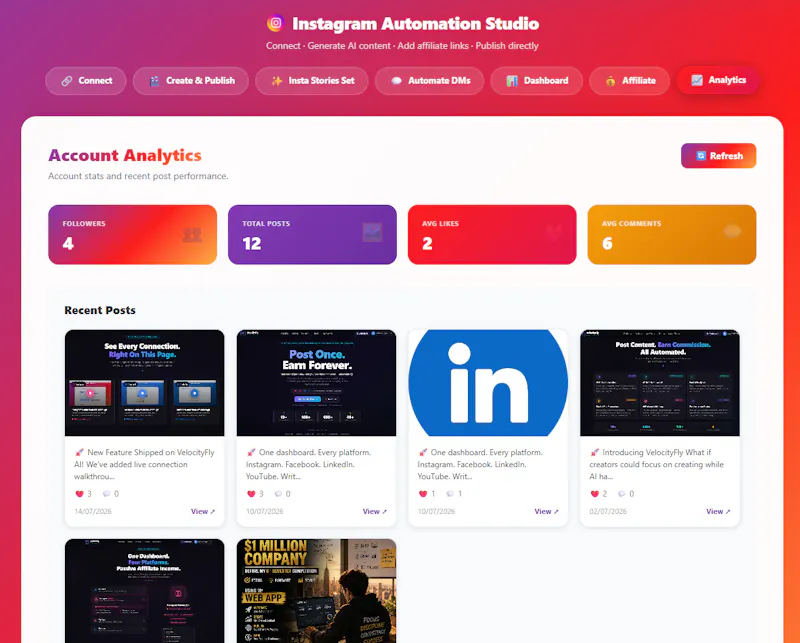Click the 'Instagram Automation Studio' title
800x643 pixels.
415,23
